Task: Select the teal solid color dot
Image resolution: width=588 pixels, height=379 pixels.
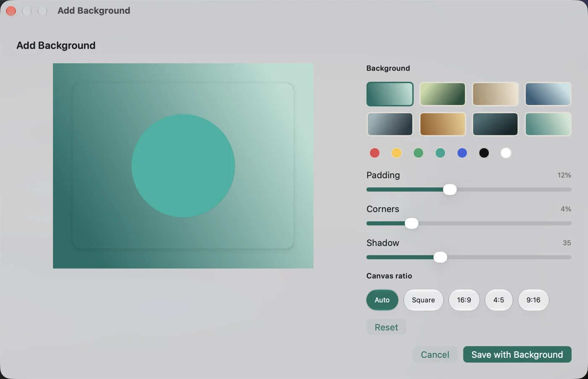Action: tap(440, 153)
